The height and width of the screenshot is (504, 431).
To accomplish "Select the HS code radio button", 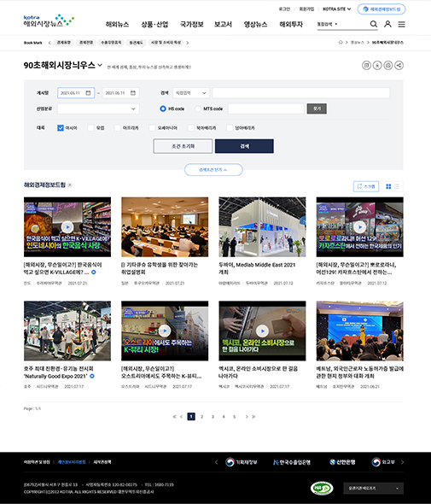I will click(163, 108).
